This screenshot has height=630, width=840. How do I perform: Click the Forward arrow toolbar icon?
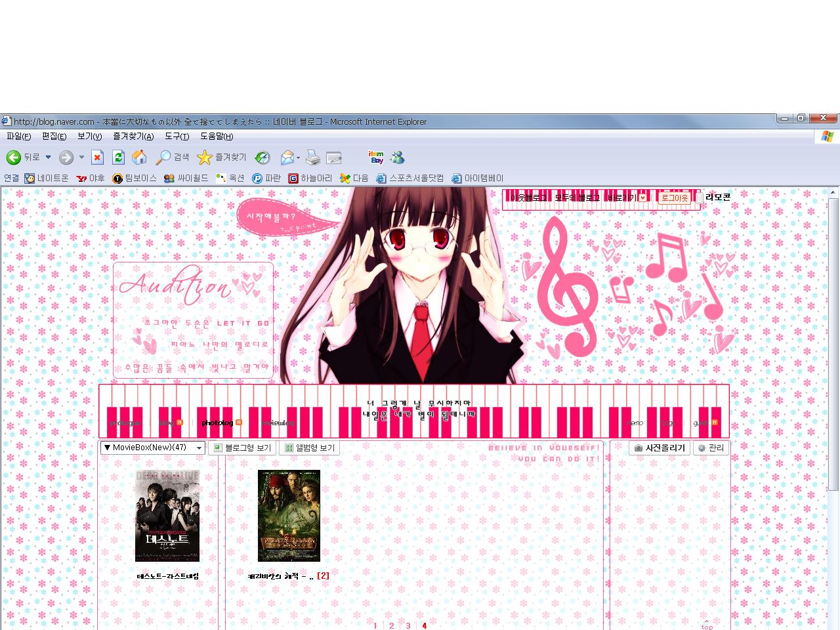[66, 157]
